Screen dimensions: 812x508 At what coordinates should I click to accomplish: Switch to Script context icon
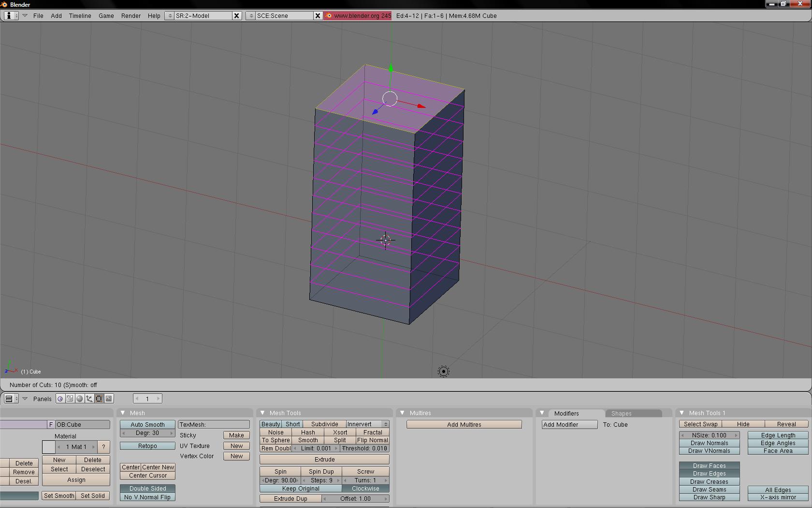coord(70,399)
